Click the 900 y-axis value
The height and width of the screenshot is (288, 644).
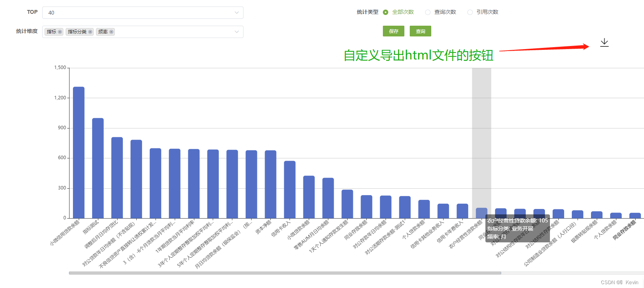(x=62, y=128)
